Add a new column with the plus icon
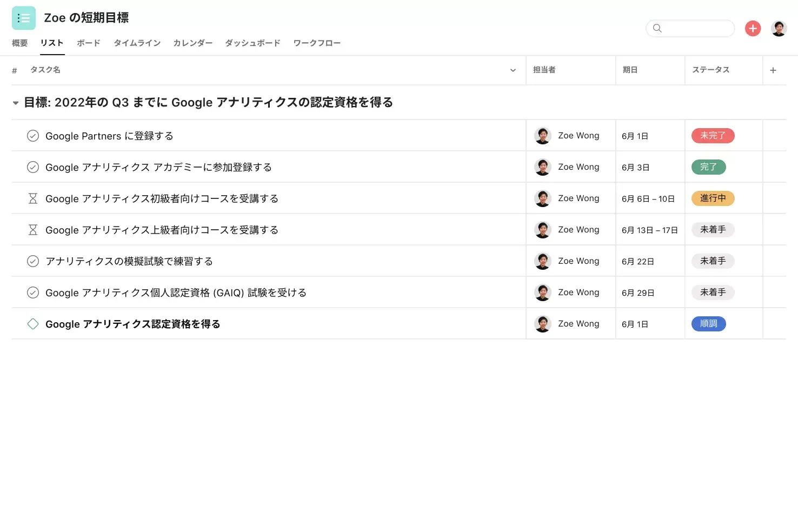 click(x=773, y=70)
